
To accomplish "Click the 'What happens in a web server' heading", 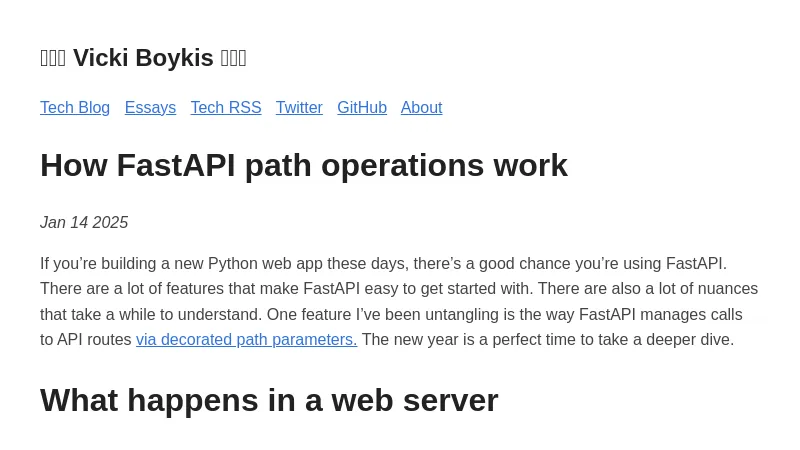I will point(269,400).
